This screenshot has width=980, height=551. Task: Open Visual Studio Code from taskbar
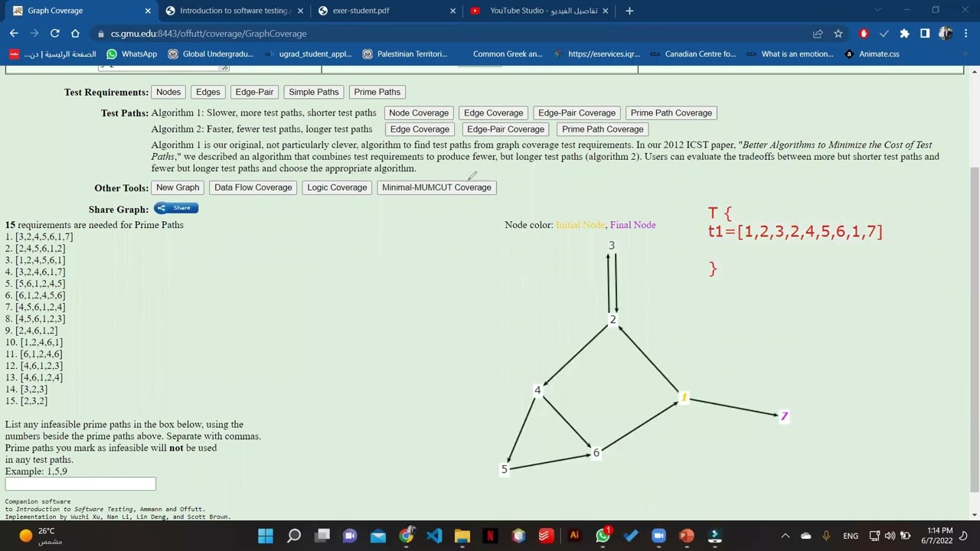434,536
